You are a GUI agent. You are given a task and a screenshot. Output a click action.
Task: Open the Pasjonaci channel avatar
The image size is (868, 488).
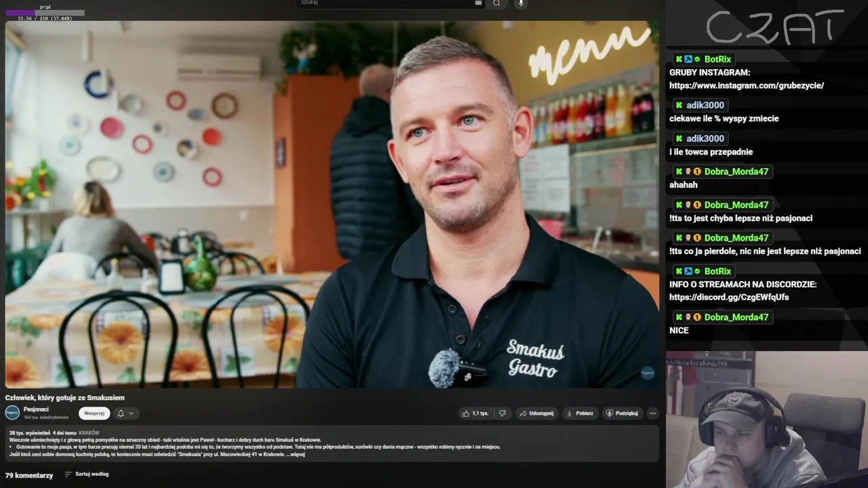pyautogui.click(x=12, y=413)
